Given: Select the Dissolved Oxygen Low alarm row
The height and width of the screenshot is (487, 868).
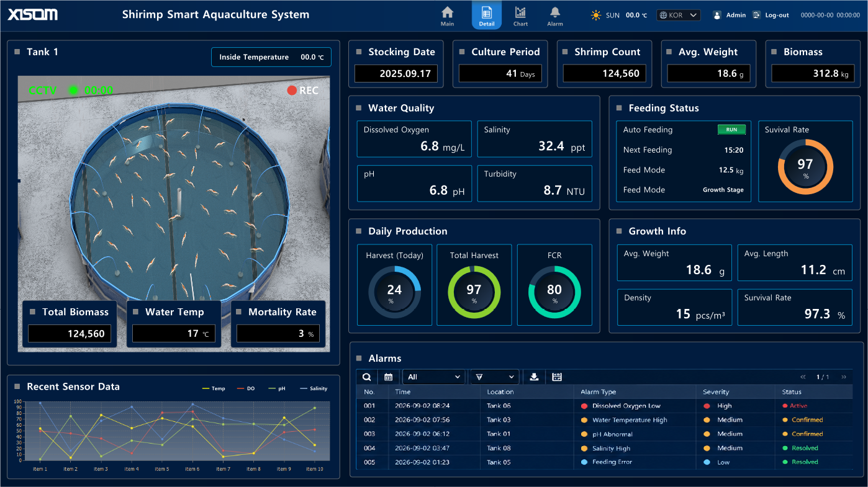Looking at the screenshot, I should point(604,406).
